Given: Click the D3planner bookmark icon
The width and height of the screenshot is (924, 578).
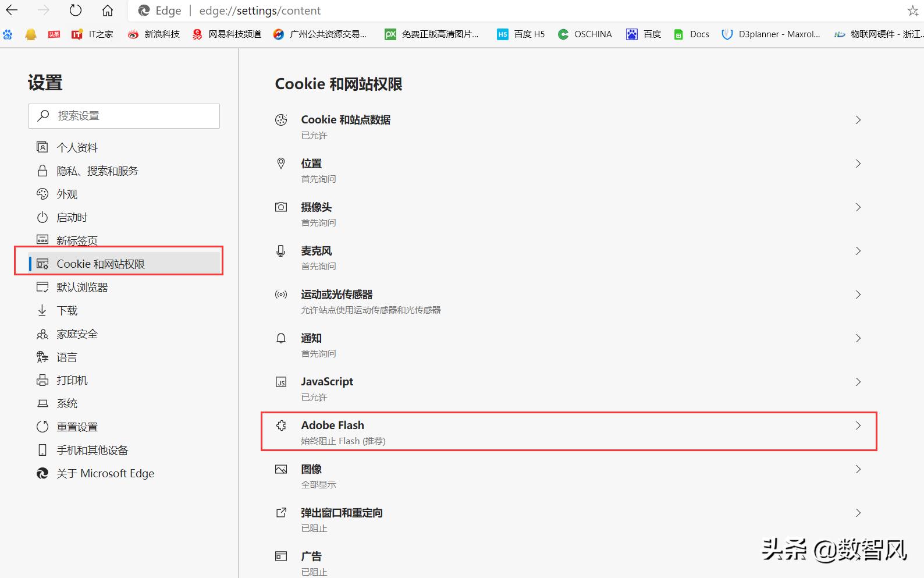Looking at the screenshot, I should click(x=727, y=34).
